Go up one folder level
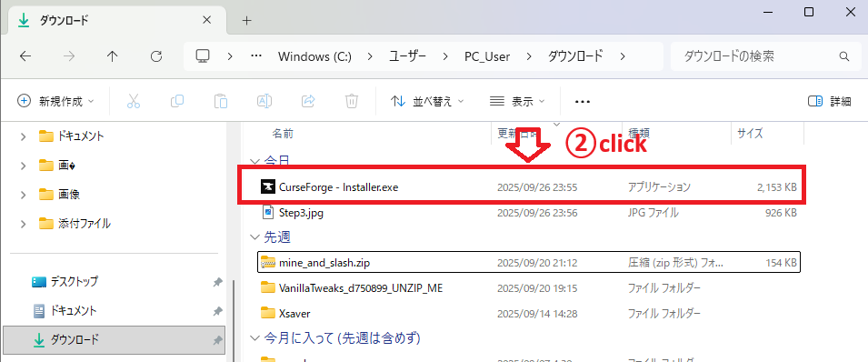The height and width of the screenshot is (362, 868). pyautogui.click(x=113, y=56)
